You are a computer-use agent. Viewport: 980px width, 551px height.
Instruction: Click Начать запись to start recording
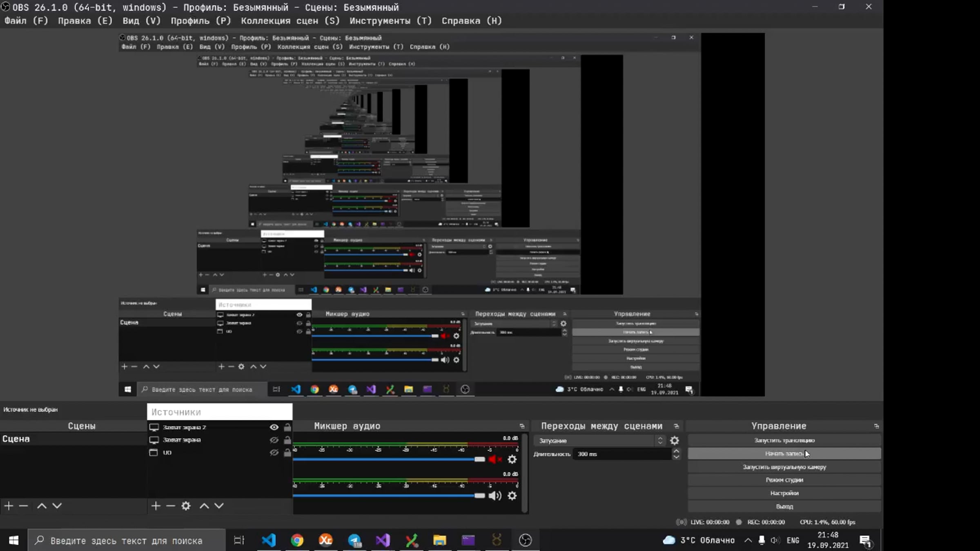784,454
